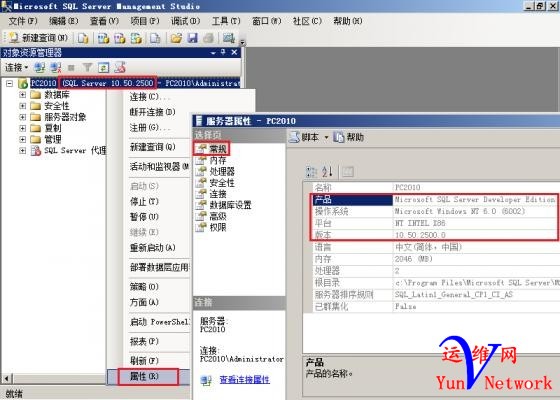Choose 方面(A) in the context menu

144,302
